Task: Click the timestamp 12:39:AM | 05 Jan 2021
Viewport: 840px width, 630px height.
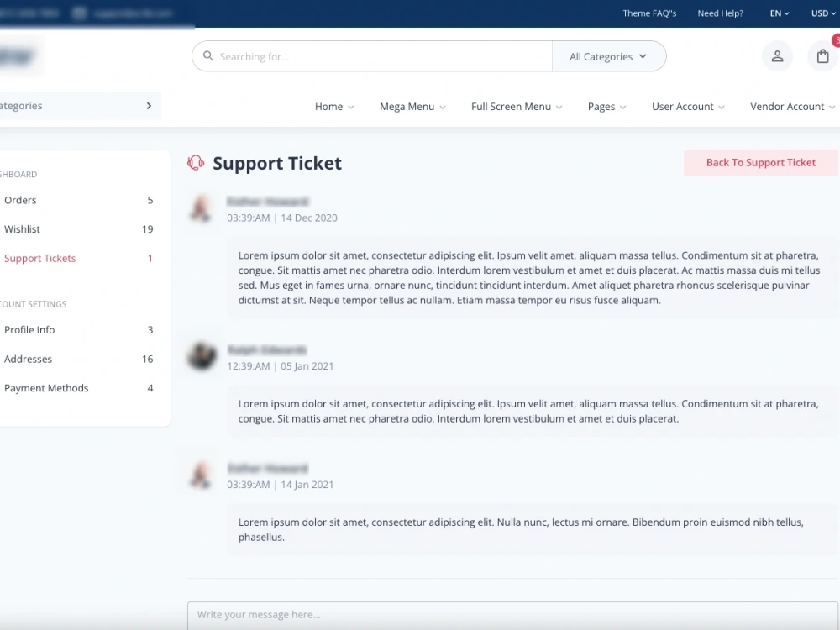Action: (x=281, y=366)
